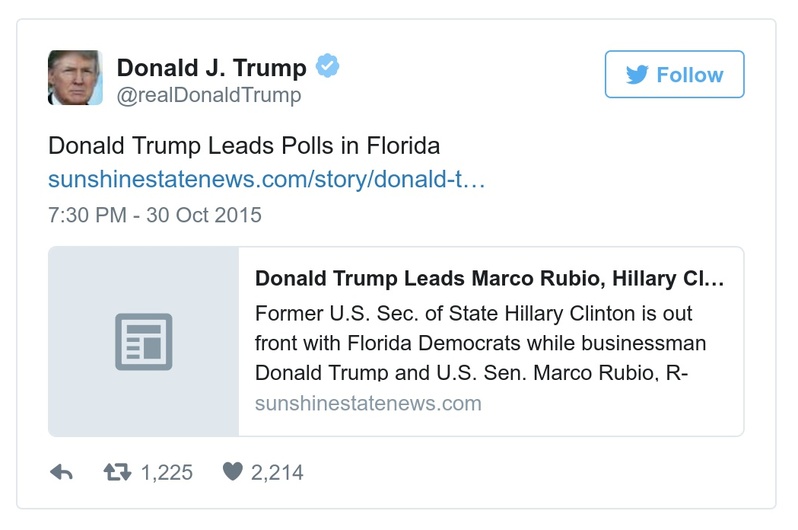The height and width of the screenshot is (530, 798).
Task: Retweet using the retweet arrows icon
Action: point(118,472)
